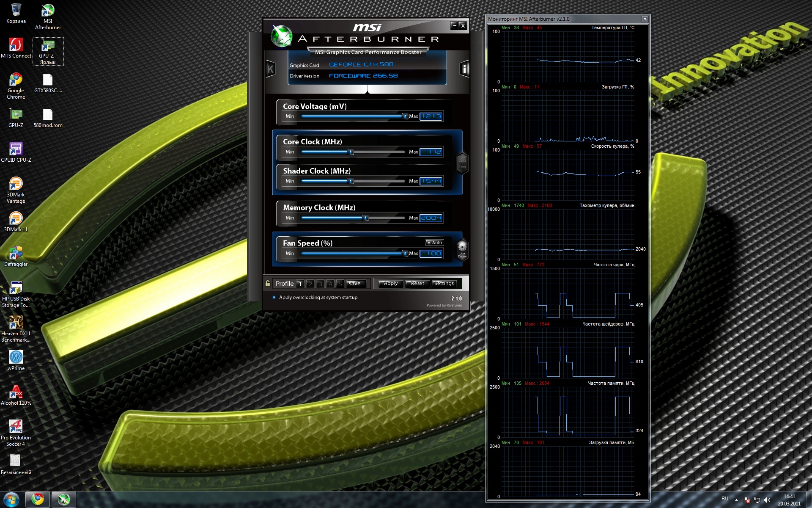This screenshot has width=812, height=508.
Task: Select the 3DMark Vantage desktop icon
Action: click(16, 190)
